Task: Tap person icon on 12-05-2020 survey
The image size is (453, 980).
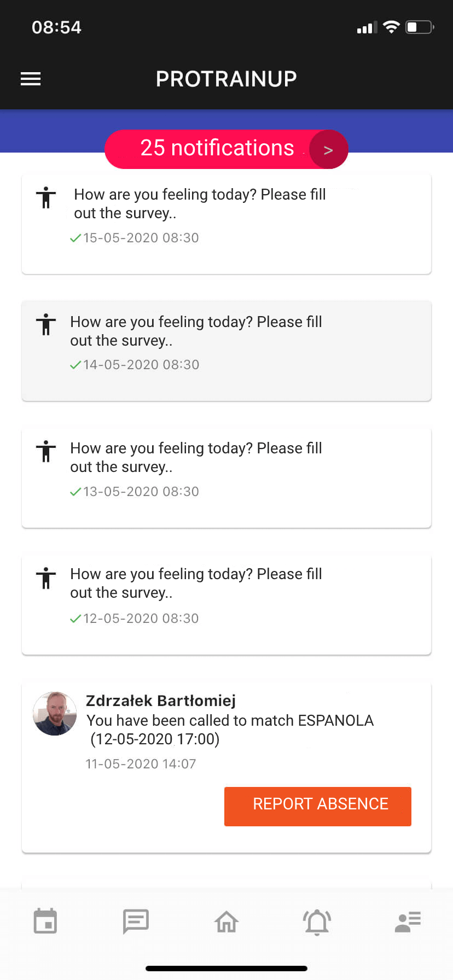Action: pyautogui.click(x=46, y=578)
